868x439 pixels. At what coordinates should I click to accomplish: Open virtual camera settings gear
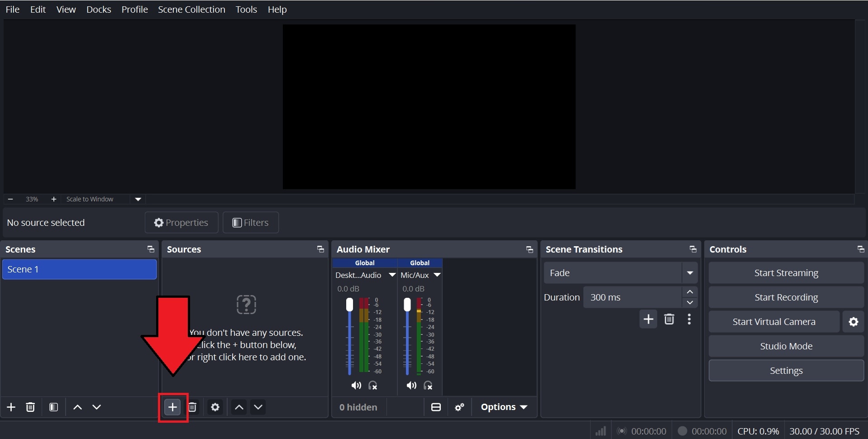point(854,322)
